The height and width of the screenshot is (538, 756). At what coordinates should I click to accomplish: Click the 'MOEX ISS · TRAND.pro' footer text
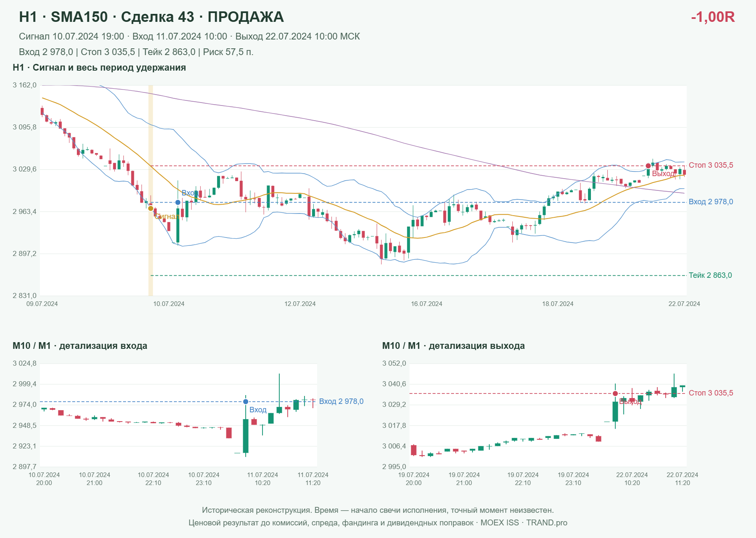524,523
